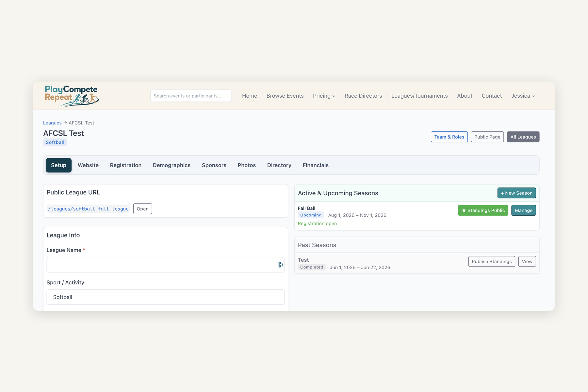Image resolution: width=588 pixels, height=392 pixels.
Task: Open the public league URL
Action: pyautogui.click(x=142, y=209)
